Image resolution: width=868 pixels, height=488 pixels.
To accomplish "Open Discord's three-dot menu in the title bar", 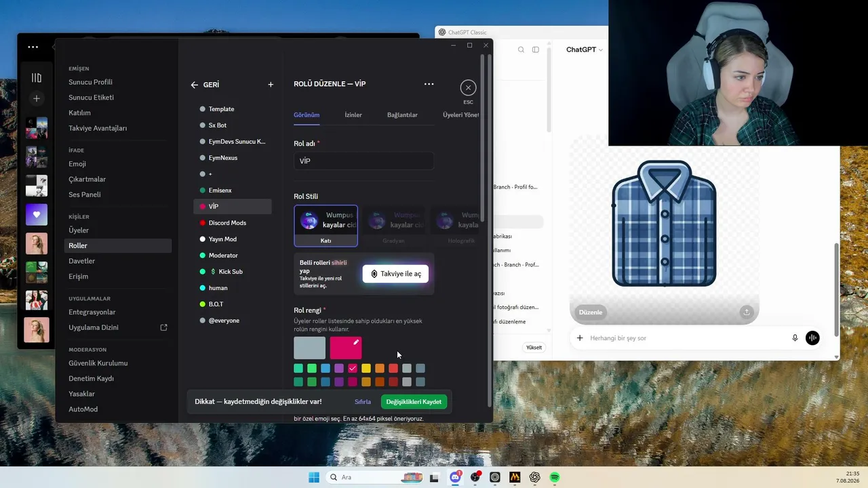I will coord(33,47).
